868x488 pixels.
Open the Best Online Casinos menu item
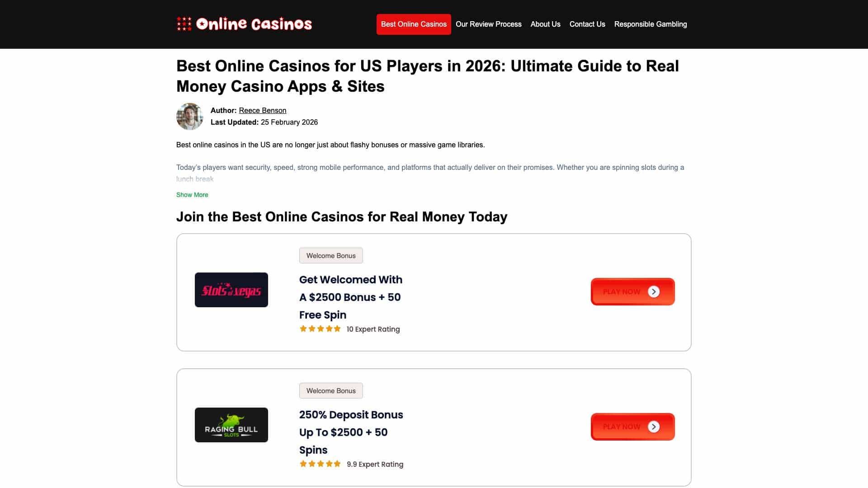pyautogui.click(x=413, y=24)
